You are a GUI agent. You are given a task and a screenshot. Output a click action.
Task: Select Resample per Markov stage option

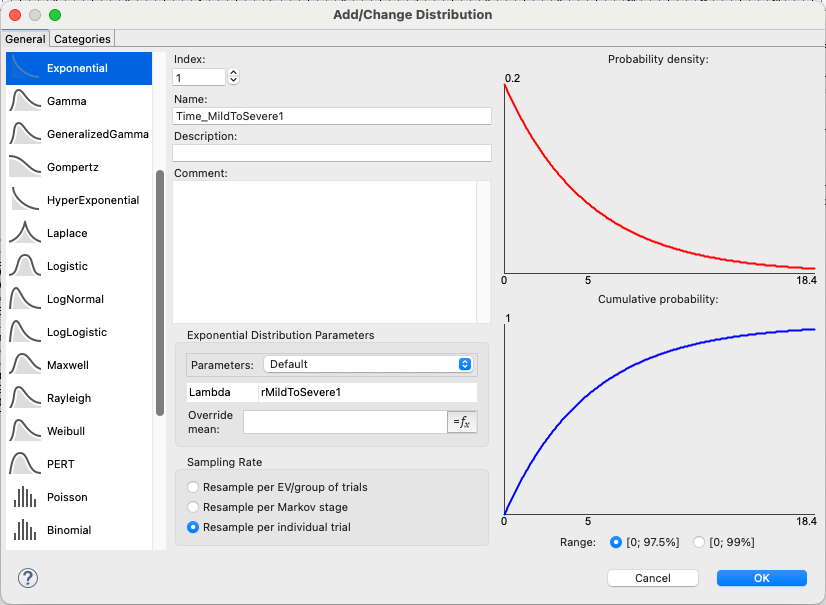click(x=193, y=507)
